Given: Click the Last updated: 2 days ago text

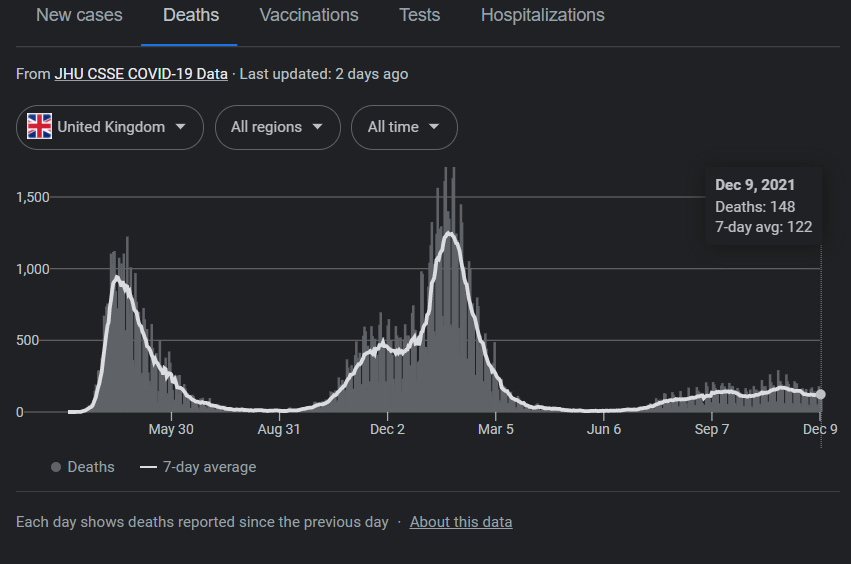Looking at the screenshot, I should 324,74.
